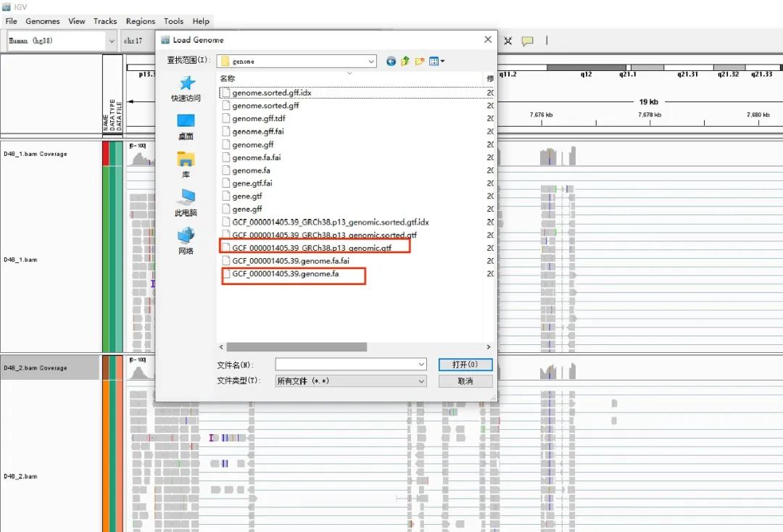The height and width of the screenshot is (532, 783).
Task: Open the Genomes menu
Action: tap(43, 21)
